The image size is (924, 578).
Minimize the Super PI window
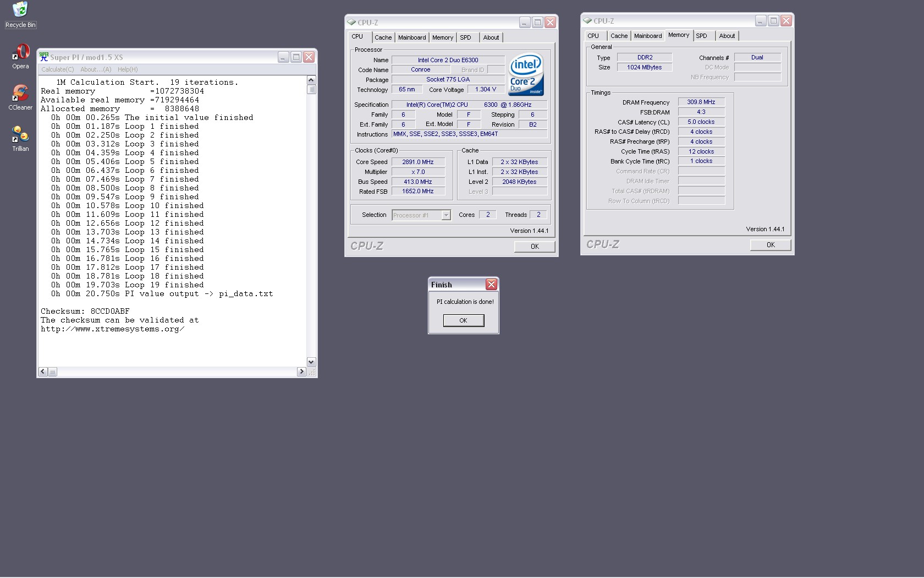coord(283,57)
